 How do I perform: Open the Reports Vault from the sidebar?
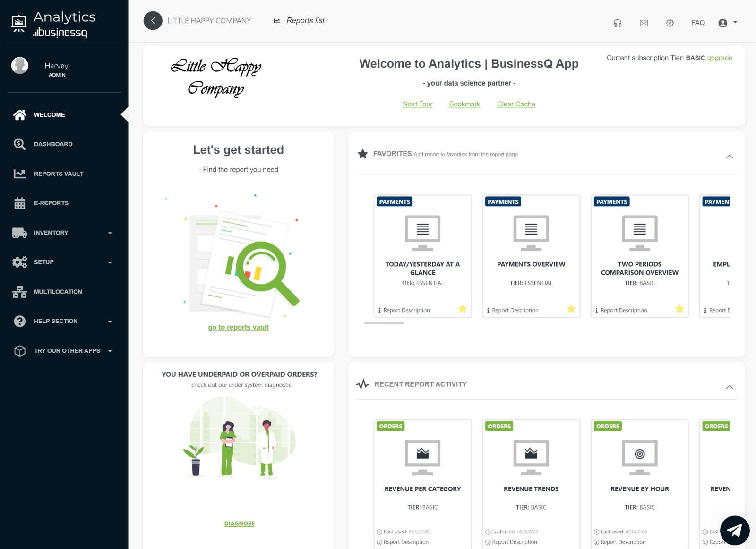(x=58, y=174)
